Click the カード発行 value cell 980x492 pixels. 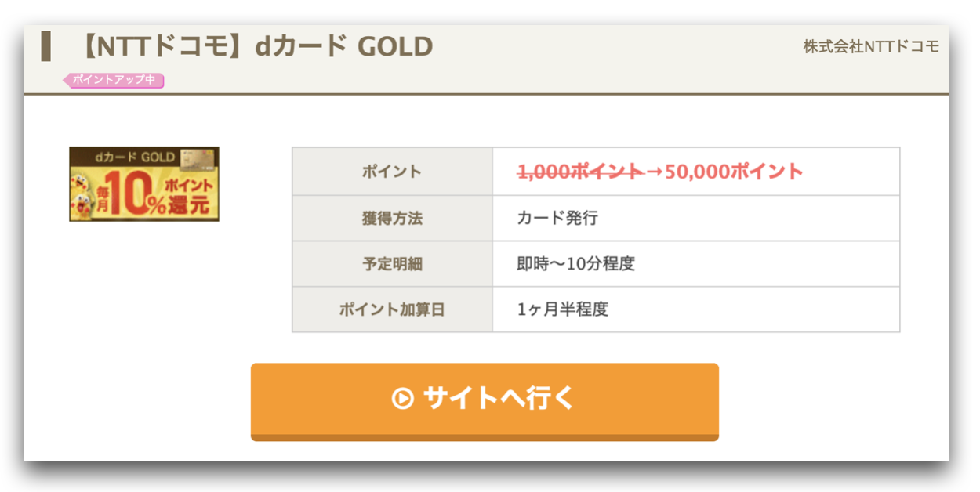pos(696,218)
